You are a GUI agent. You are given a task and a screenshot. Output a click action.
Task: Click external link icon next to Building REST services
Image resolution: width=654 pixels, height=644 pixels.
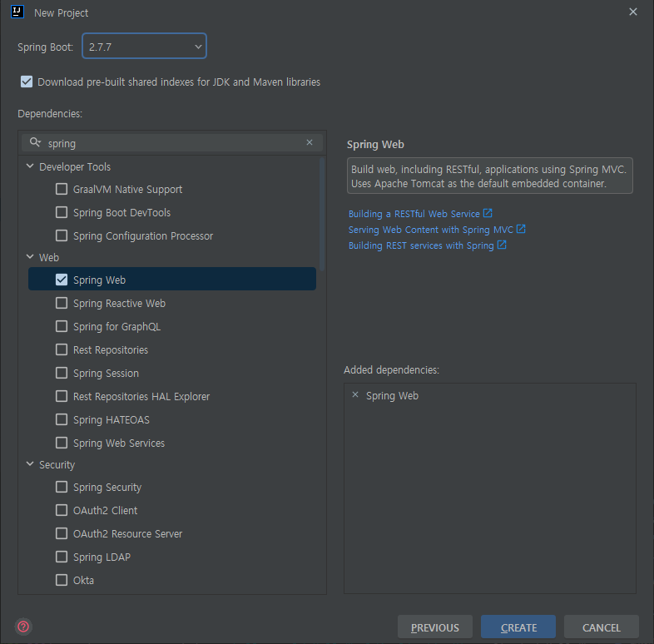coord(502,245)
